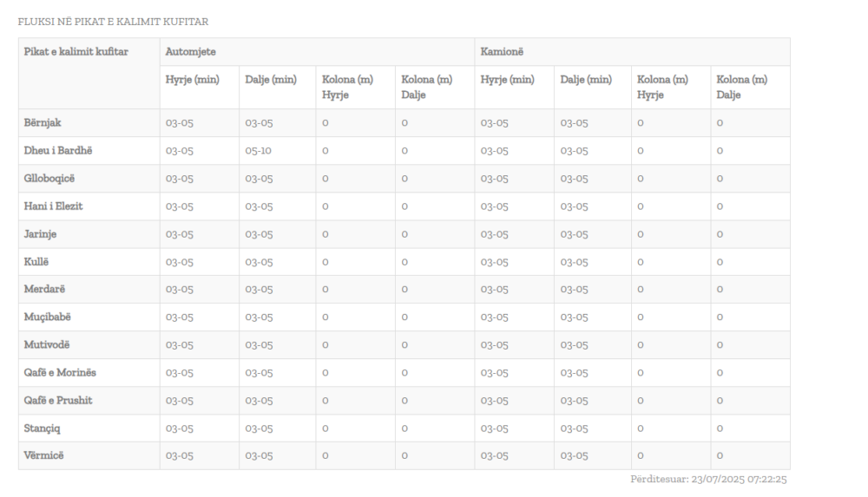Select the Jarinje crossing name
Image resolution: width=868 pixels, height=497 pixels.
[41, 233]
